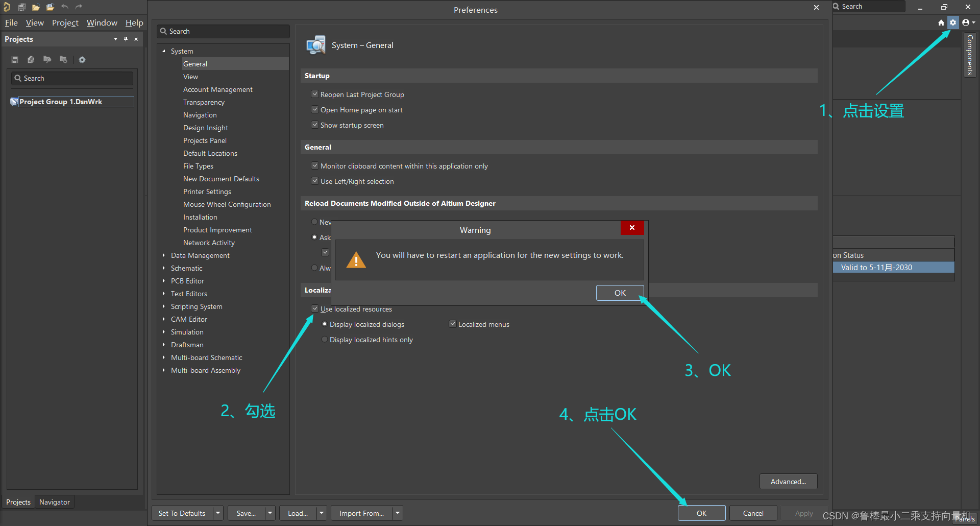Click the Home page icon

pos(941,22)
